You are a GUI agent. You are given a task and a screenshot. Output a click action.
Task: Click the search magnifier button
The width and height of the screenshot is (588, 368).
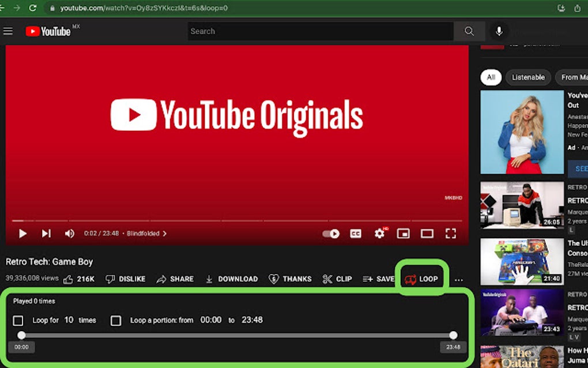coord(469,31)
